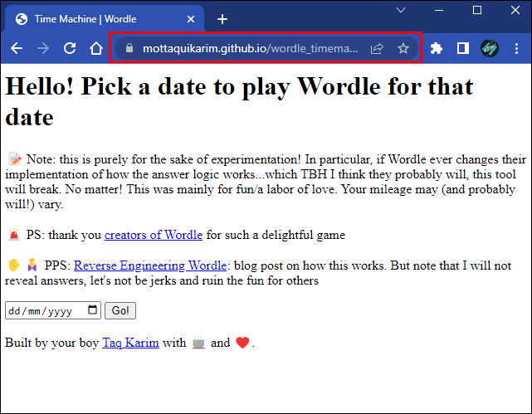Image resolution: width=532 pixels, height=414 pixels.
Task: Open the browser home page
Action: point(96,48)
